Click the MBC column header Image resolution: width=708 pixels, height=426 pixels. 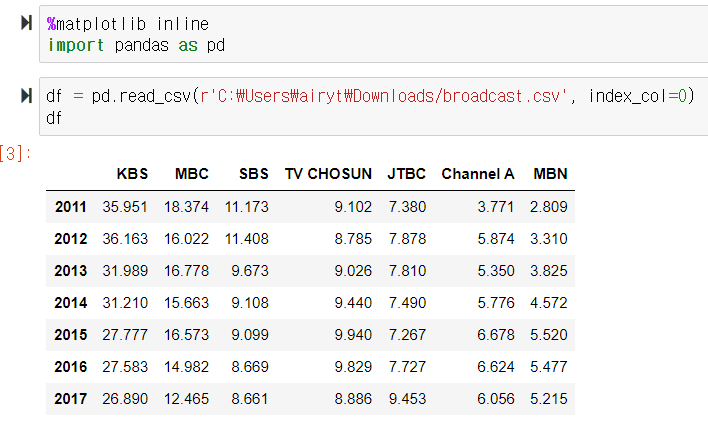click(192, 174)
